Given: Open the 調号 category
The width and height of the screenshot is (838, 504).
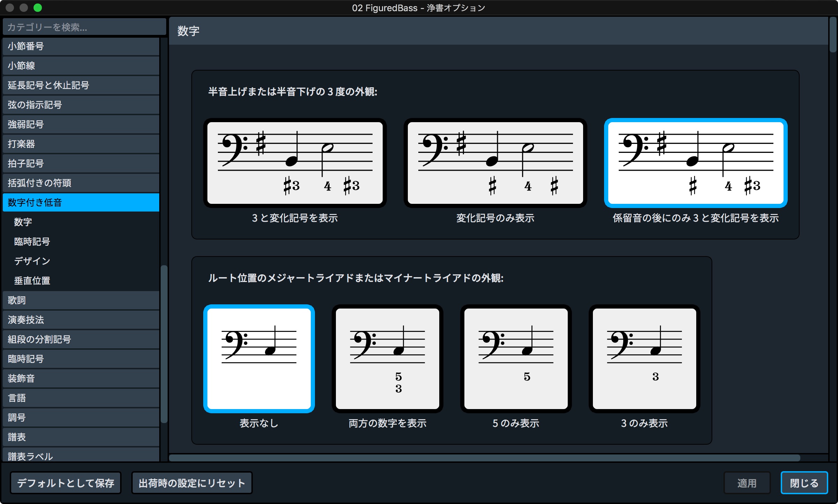Looking at the screenshot, I should (81, 417).
